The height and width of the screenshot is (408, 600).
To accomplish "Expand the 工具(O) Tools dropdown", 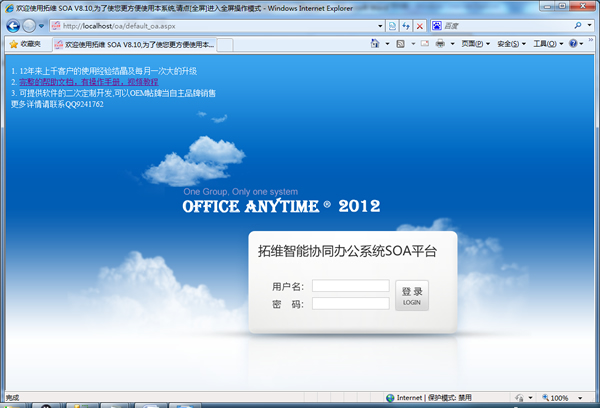I will click(547, 44).
